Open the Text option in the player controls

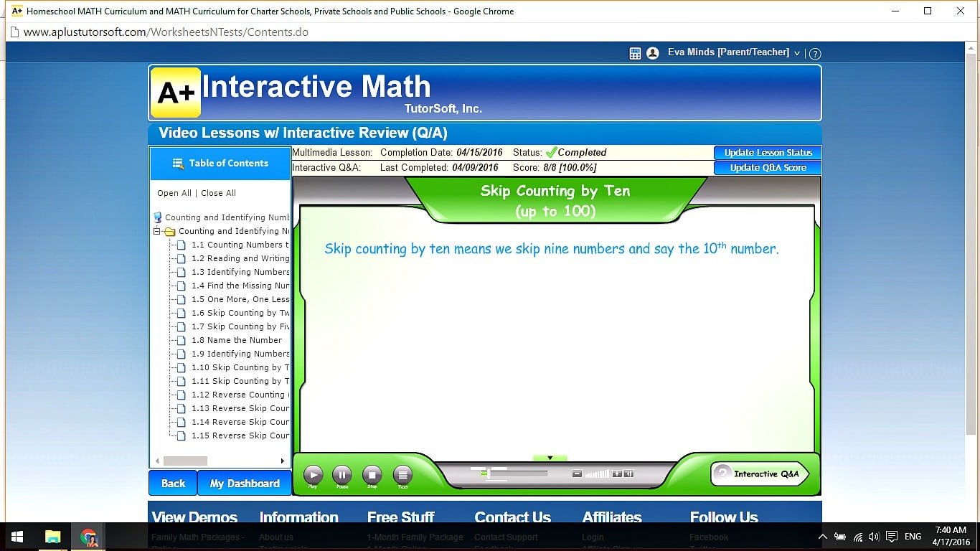(402, 474)
